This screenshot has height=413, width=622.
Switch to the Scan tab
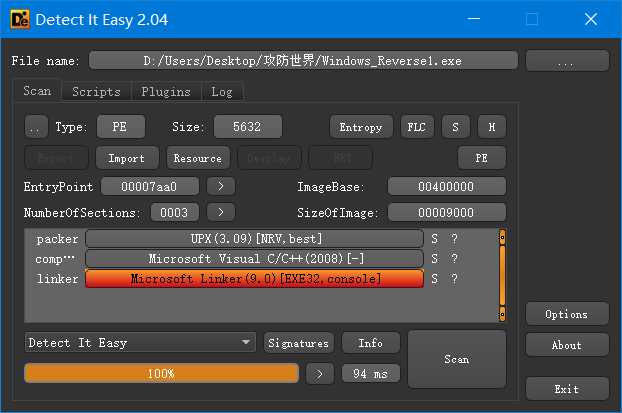37,91
